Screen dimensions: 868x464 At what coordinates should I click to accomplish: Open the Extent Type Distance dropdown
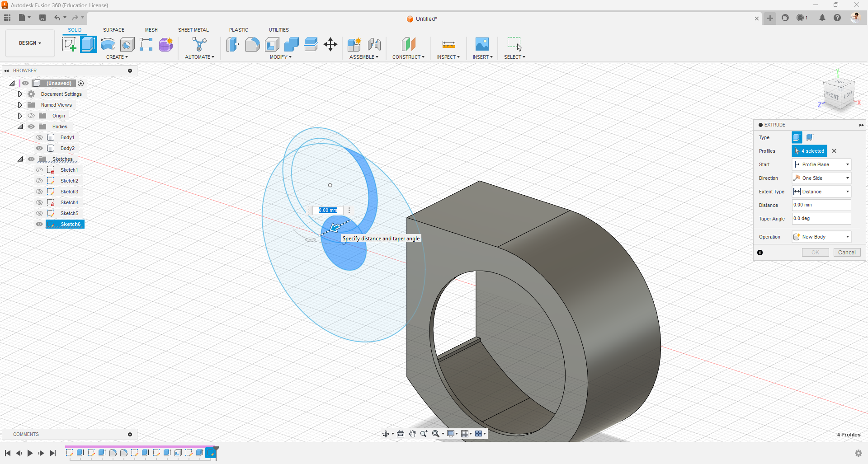(821, 192)
